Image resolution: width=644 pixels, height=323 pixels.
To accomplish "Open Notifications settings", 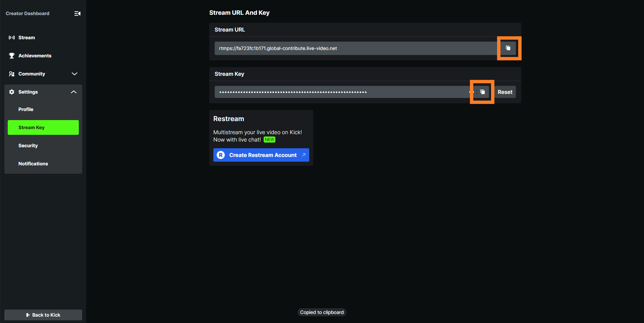I will pyautogui.click(x=33, y=164).
